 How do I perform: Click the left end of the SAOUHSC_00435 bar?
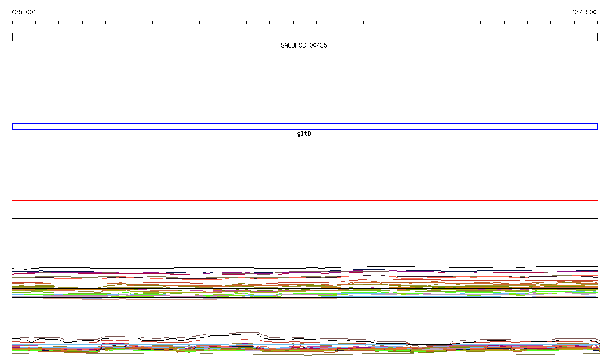coord(14,37)
